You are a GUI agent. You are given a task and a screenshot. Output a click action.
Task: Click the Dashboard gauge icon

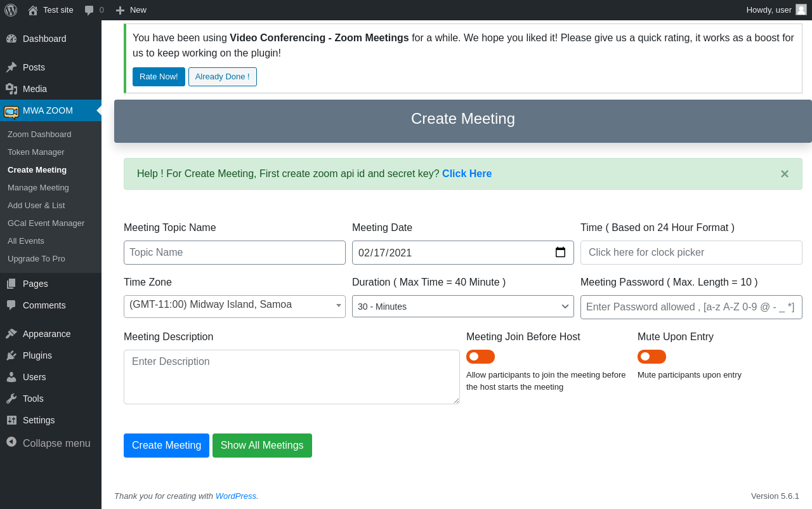tap(11, 39)
